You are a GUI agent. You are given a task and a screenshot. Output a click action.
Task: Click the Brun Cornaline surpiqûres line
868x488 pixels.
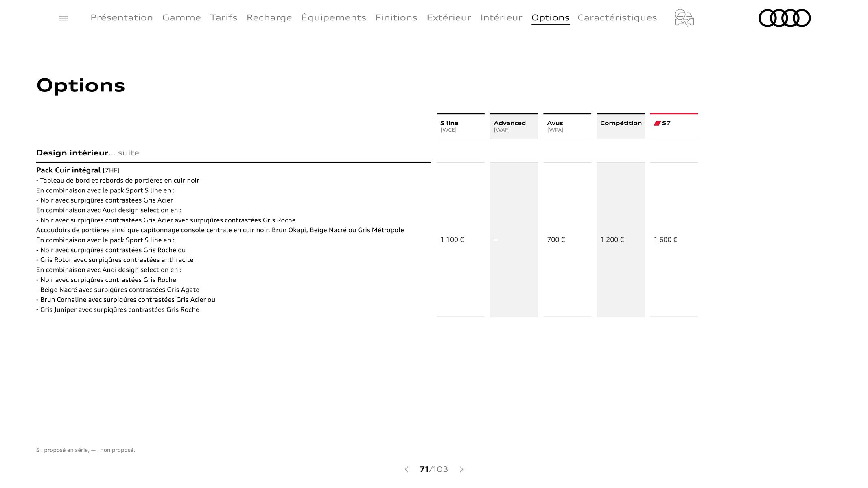coord(126,300)
